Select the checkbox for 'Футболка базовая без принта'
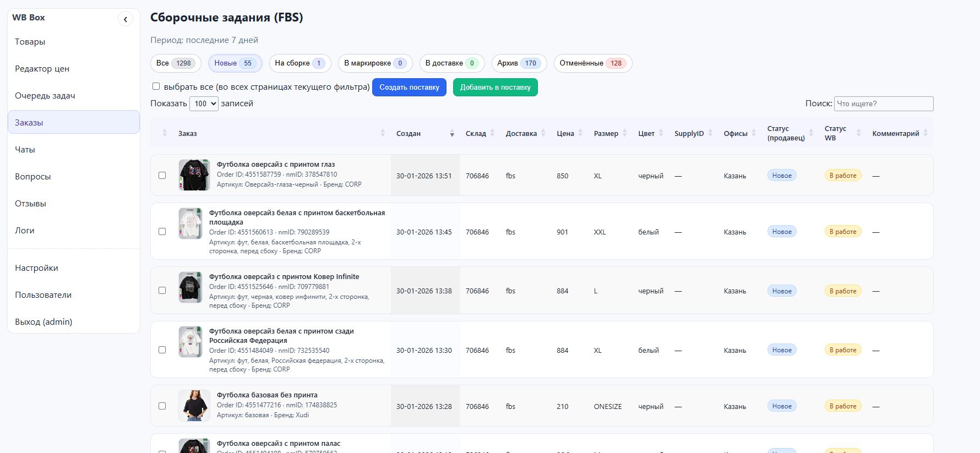Screen dimensions: 980x453 click(x=162, y=406)
